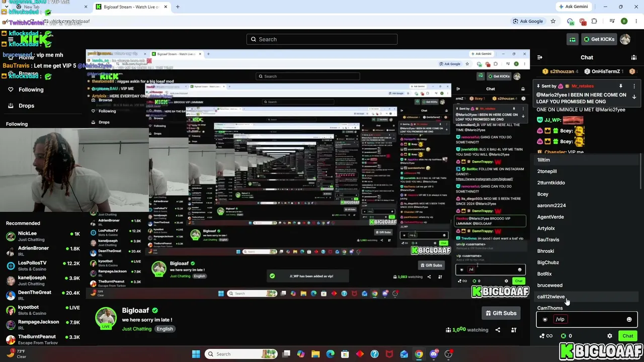Image resolution: width=644 pixels, height=362 pixels.
Task: Open kyootbot recommended channel
Action: point(43,310)
